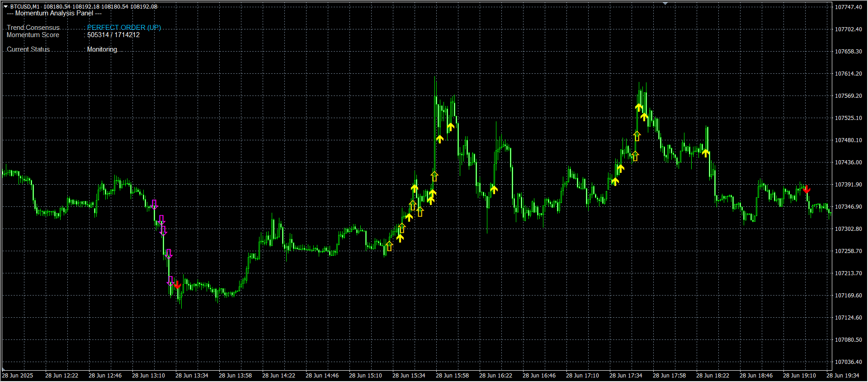This screenshot has height=382, width=868.
Task: Select time label '28 Jun 17:10'
Action: [583, 376]
